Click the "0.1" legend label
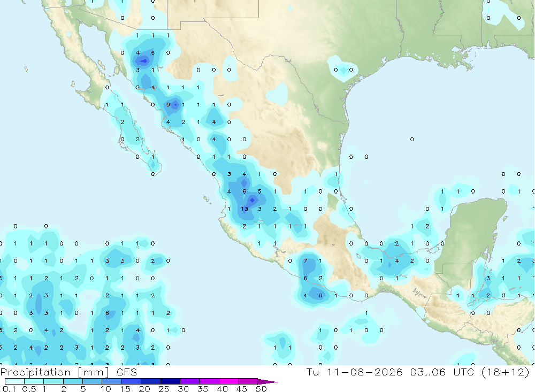 click(x=9, y=389)
